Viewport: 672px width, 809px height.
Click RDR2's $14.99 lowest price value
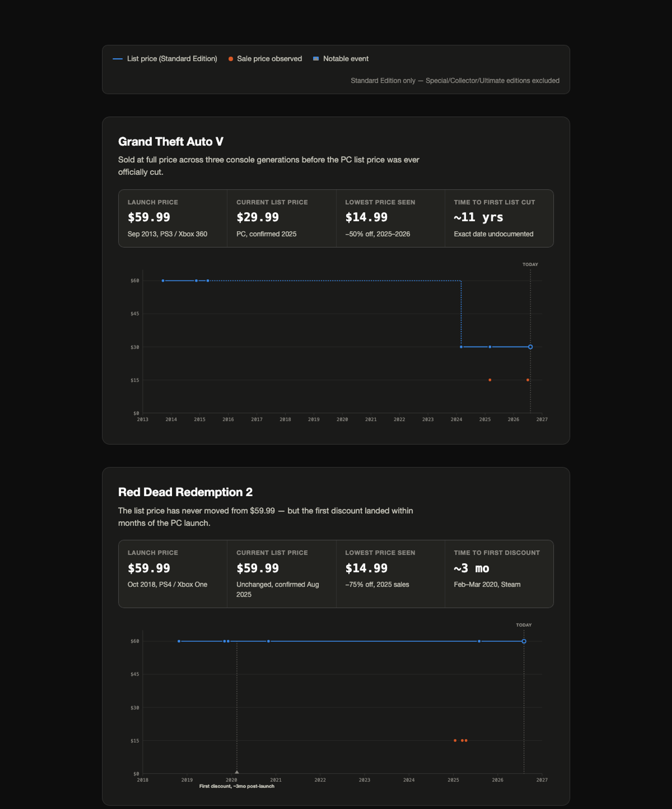click(366, 568)
